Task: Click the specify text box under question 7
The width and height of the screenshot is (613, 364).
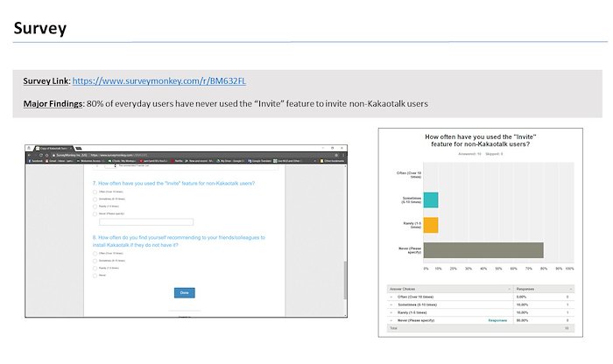Action: coord(146,222)
